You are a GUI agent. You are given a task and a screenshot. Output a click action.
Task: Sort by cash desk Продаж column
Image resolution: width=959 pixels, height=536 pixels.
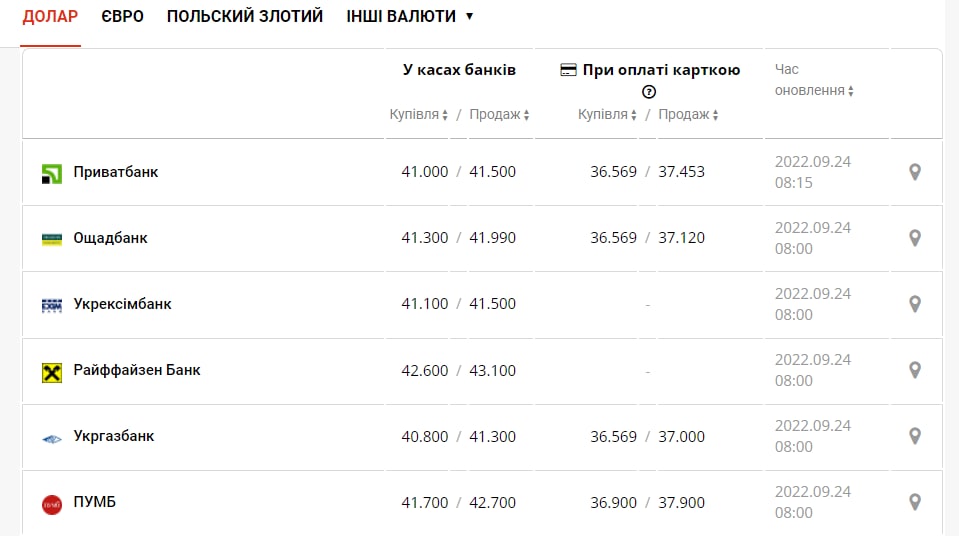point(499,114)
